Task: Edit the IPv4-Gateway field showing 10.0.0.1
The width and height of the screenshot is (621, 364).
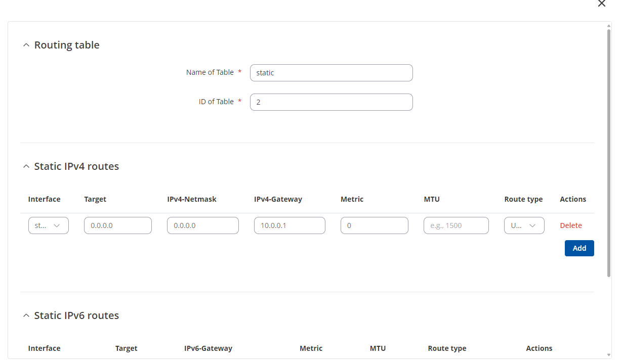Action: pos(289,225)
